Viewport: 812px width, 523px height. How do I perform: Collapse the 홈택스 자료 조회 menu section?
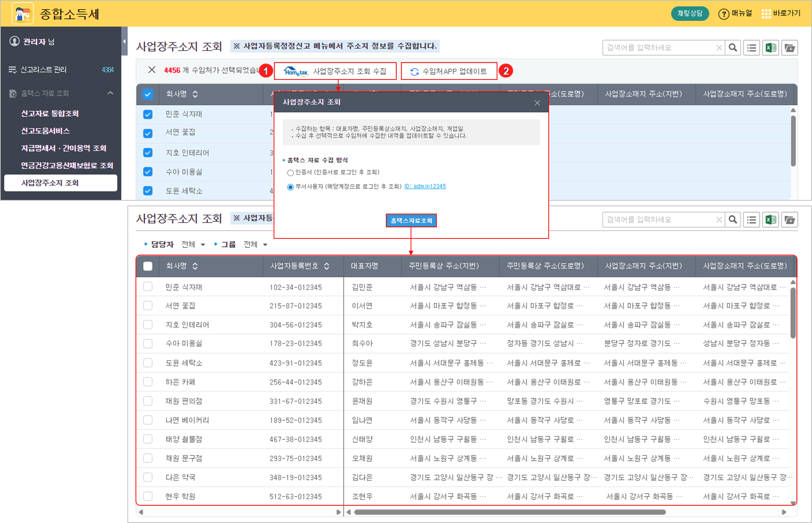110,93
